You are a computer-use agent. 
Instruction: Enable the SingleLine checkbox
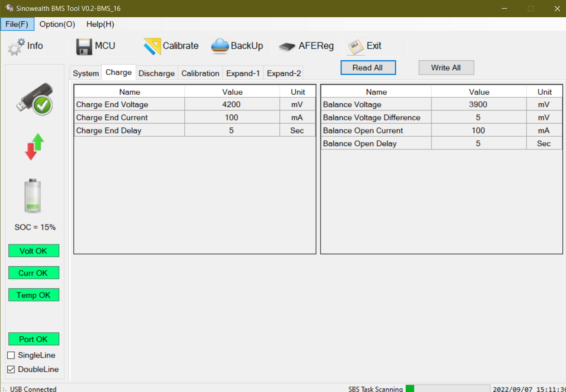pos(11,355)
